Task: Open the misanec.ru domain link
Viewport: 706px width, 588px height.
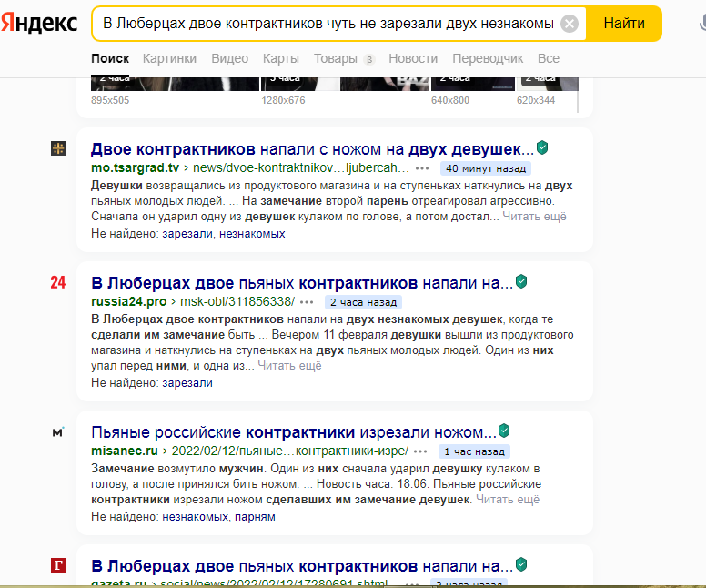Action: (125, 451)
